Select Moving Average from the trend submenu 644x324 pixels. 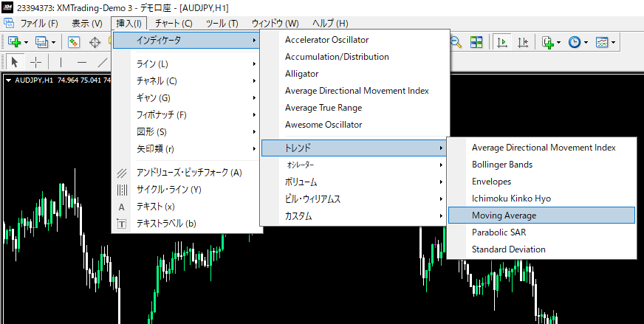pos(504,216)
